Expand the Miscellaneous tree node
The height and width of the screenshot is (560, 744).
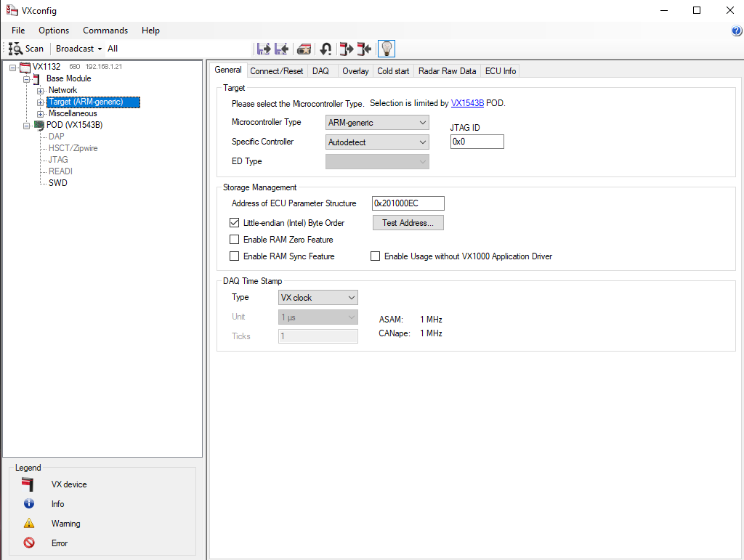pos(41,114)
